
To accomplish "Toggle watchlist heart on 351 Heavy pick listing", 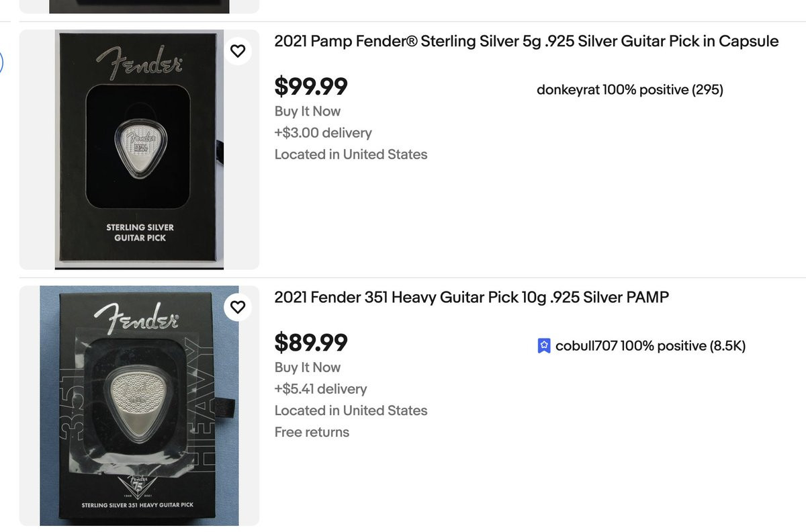I will tap(238, 307).
